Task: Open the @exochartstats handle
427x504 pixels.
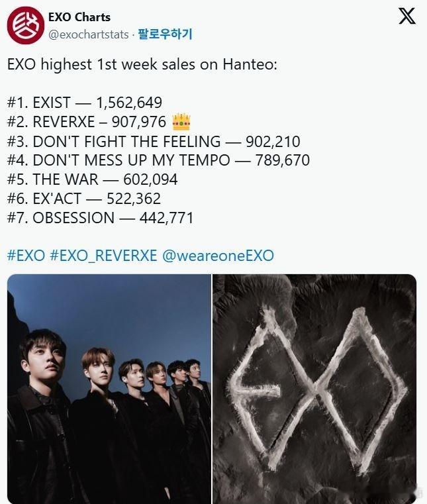Action: click(89, 34)
